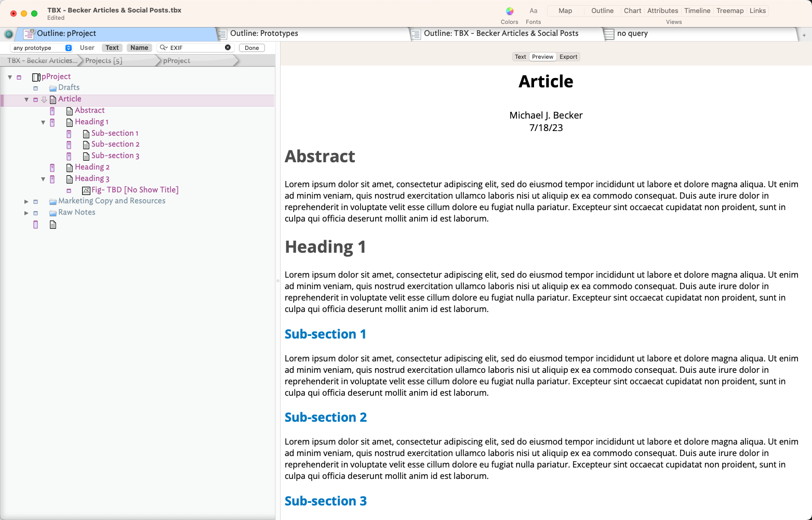Toggle the Text search scope

(x=112, y=47)
